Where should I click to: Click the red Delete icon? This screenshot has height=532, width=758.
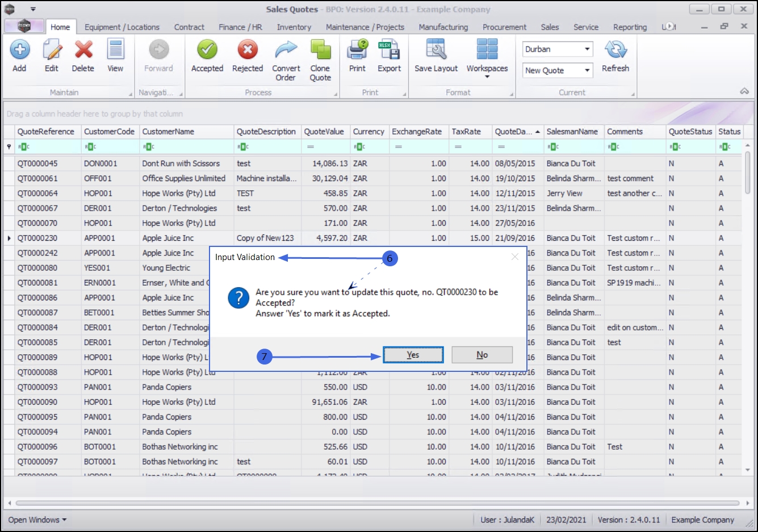pyautogui.click(x=83, y=50)
